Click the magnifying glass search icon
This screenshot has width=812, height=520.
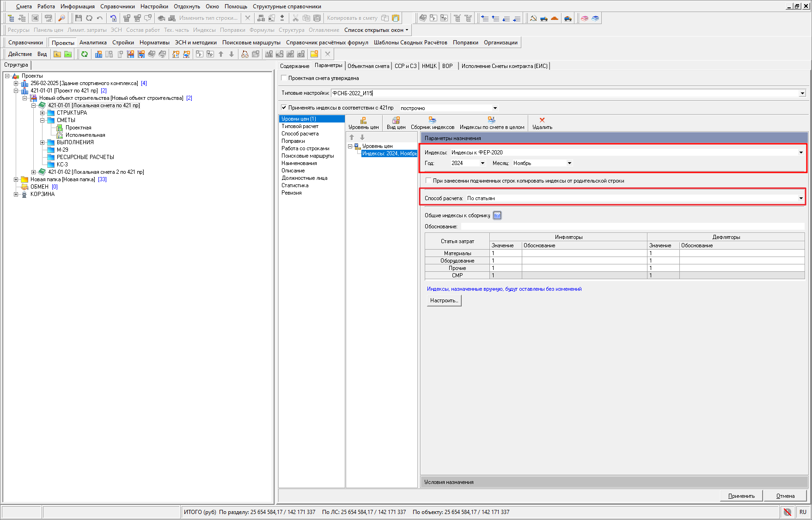61,18
